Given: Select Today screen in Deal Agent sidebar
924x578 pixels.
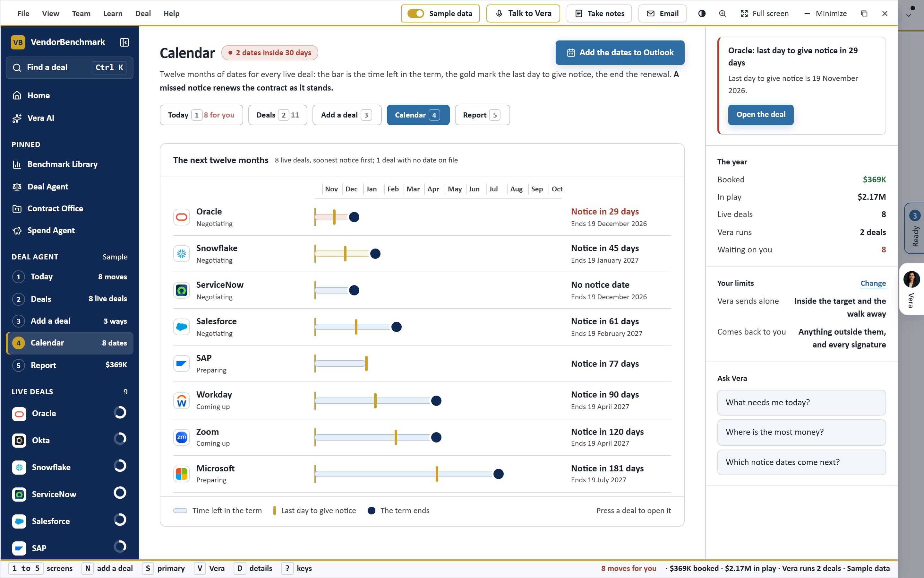Looking at the screenshot, I should (x=70, y=277).
